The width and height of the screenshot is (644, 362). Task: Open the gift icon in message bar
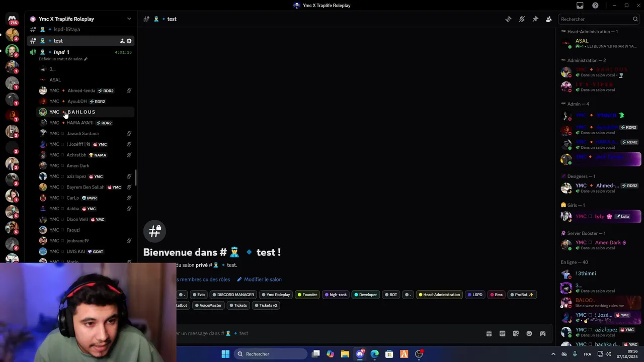(x=489, y=333)
